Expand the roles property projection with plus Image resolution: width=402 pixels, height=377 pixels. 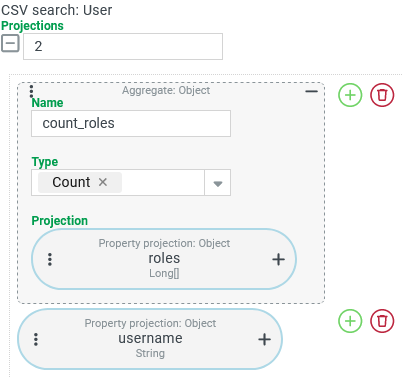click(x=278, y=259)
